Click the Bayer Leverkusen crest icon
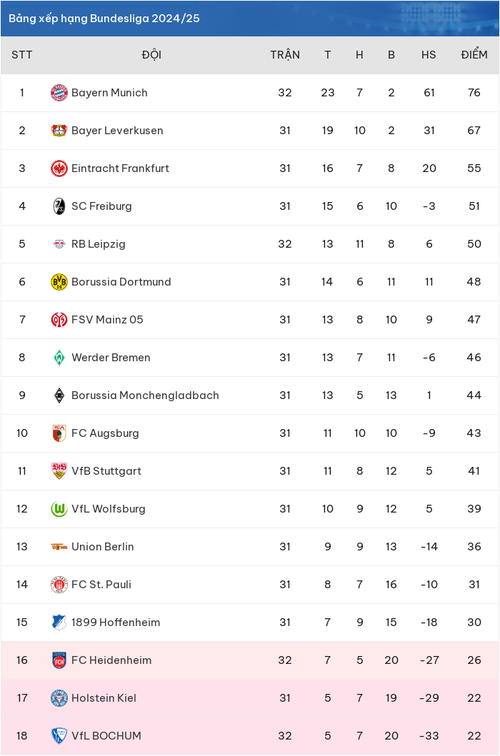The height and width of the screenshot is (756, 500). tap(59, 130)
